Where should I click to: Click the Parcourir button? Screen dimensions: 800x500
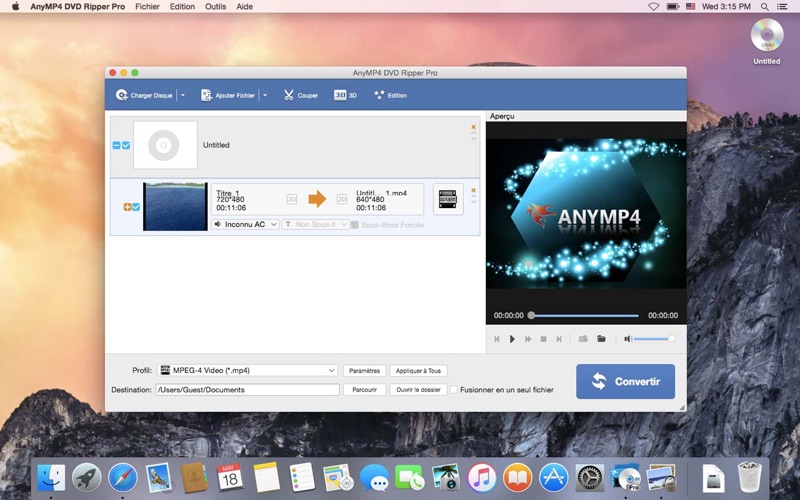364,390
